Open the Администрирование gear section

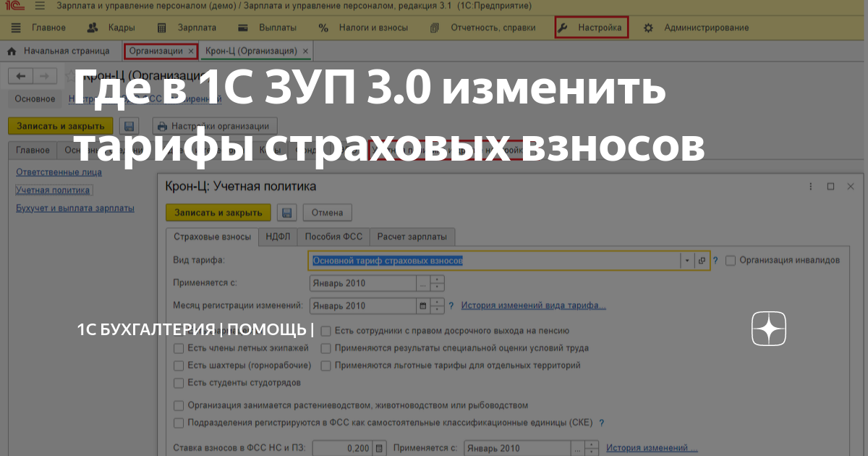pyautogui.click(x=696, y=28)
